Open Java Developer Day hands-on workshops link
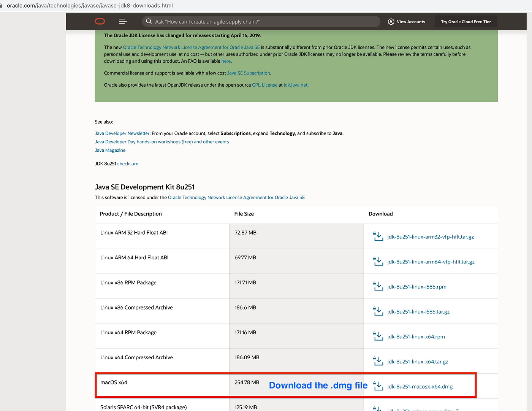The height and width of the screenshot is (411, 532). 162,141
